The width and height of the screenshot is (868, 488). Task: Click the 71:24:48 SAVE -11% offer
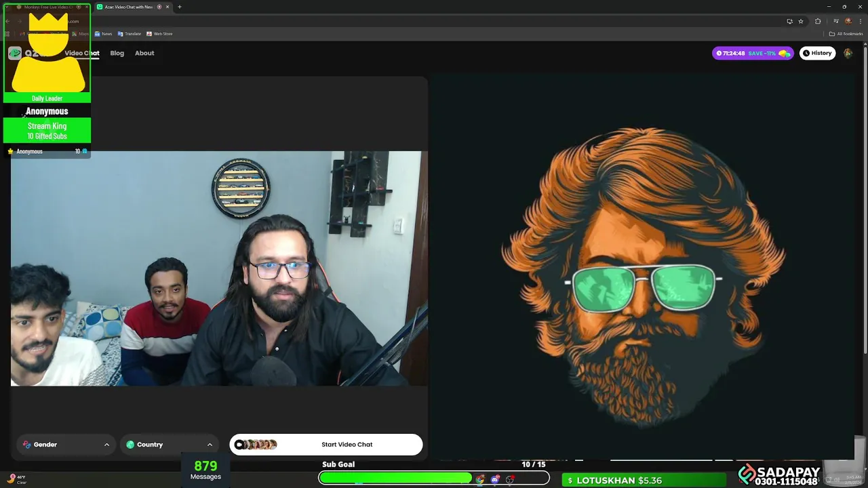pyautogui.click(x=753, y=53)
